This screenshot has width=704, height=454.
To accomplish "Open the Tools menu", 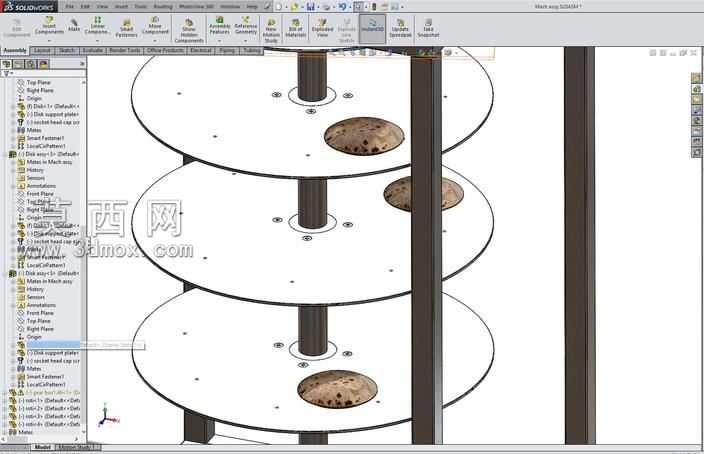I will (141, 7).
